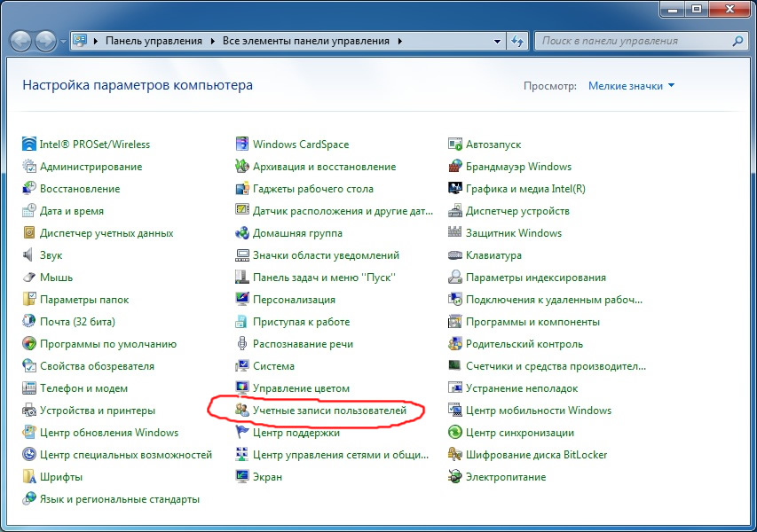757x532 pixels.
Task: Click the Параметры индексирования link
Action: click(x=536, y=278)
